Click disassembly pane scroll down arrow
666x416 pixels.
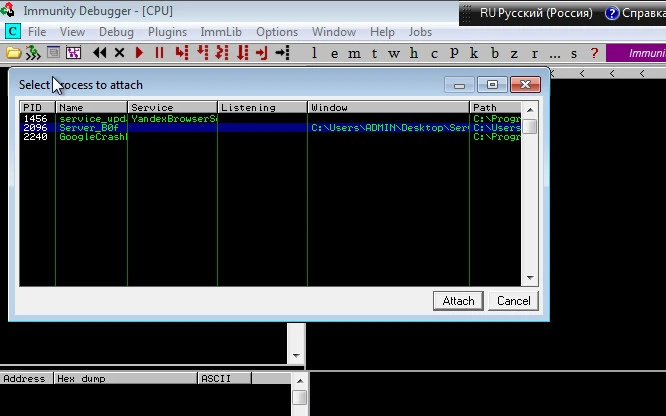point(296,356)
